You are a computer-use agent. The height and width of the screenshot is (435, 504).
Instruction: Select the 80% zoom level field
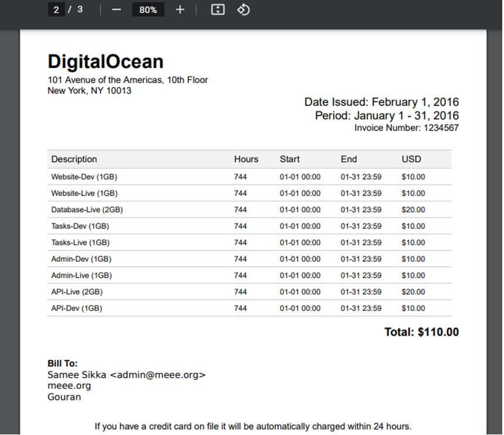point(148,10)
